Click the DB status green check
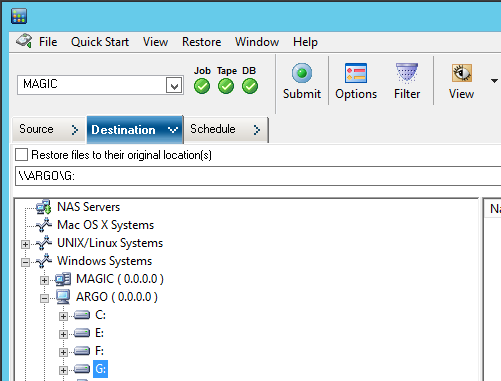The image size is (501, 381). [250, 86]
